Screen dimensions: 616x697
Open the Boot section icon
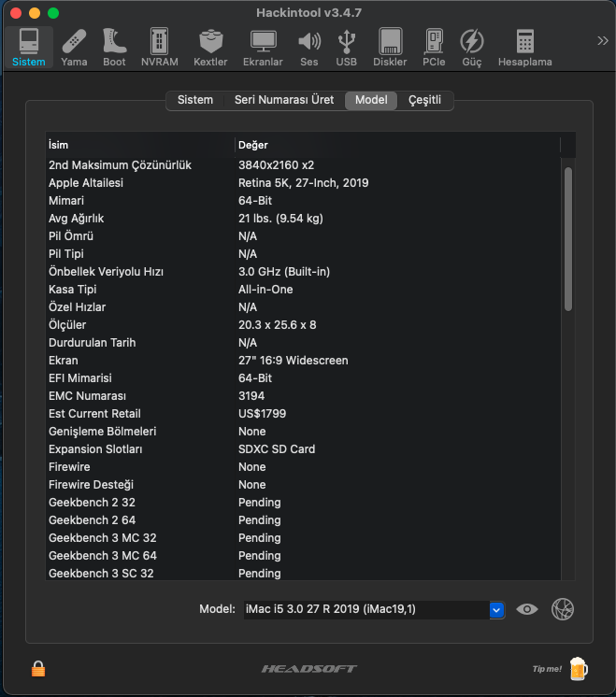(x=114, y=47)
